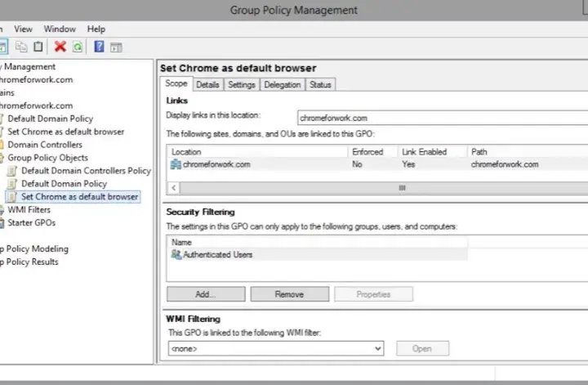Click the green Refresh toolbar icon
This screenshot has height=385, width=588.
coord(78,47)
